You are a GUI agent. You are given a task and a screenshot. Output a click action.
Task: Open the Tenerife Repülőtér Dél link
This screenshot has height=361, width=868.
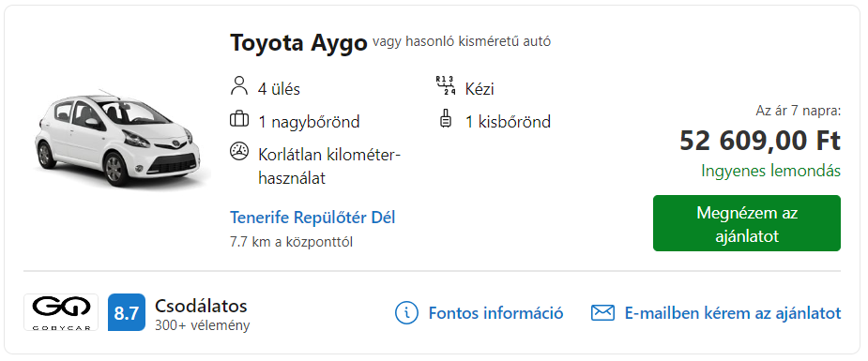(x=312, y=218)
